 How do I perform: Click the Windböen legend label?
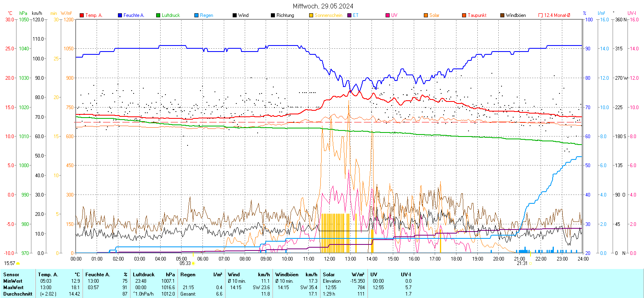pos(516,15)
